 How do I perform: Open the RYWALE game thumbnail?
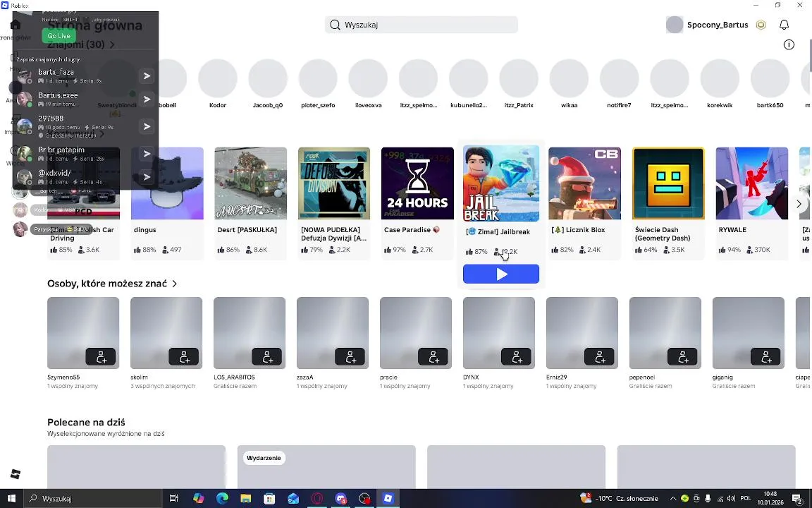click(752, 183)
